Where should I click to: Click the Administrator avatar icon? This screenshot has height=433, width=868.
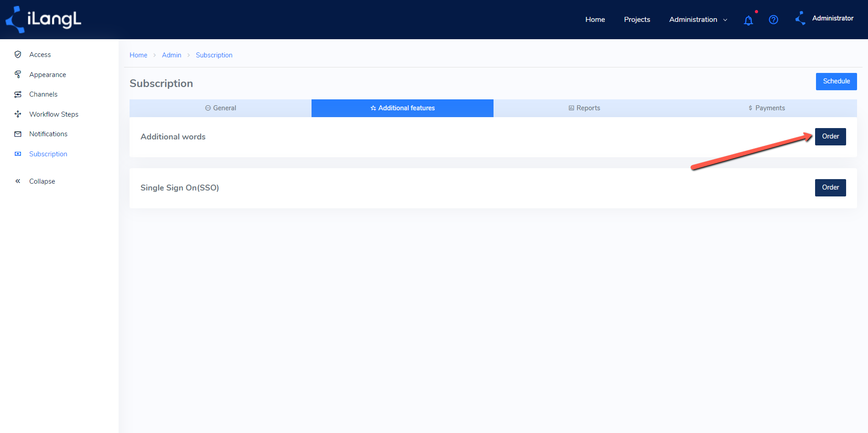tap(800, 18)
